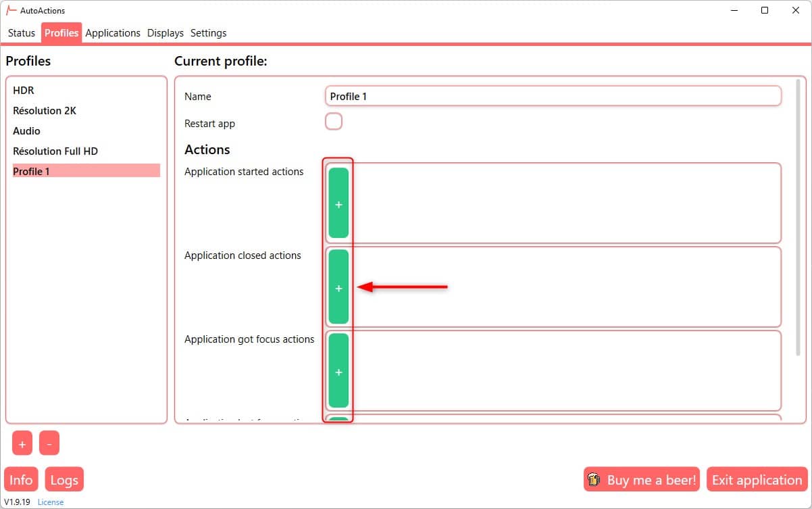Add an Application got focus action
Viewport: 812px width, 509px height.
point(338,371)
